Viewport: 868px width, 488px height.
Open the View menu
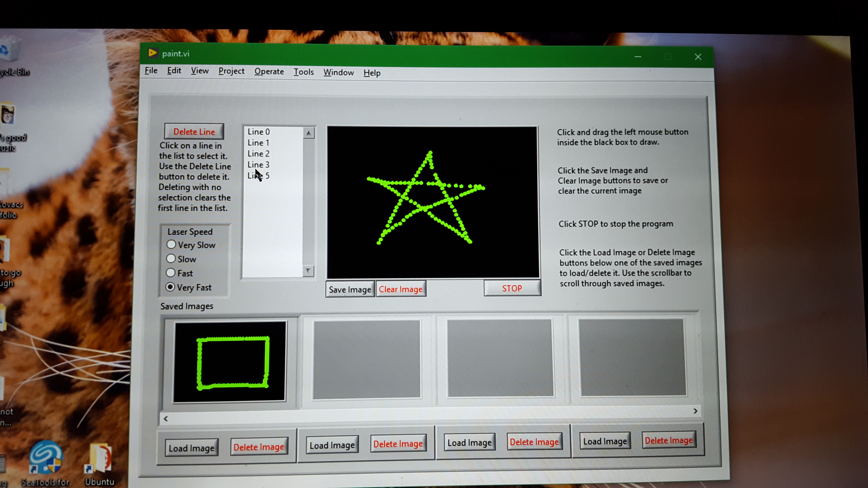pos(200,71)
